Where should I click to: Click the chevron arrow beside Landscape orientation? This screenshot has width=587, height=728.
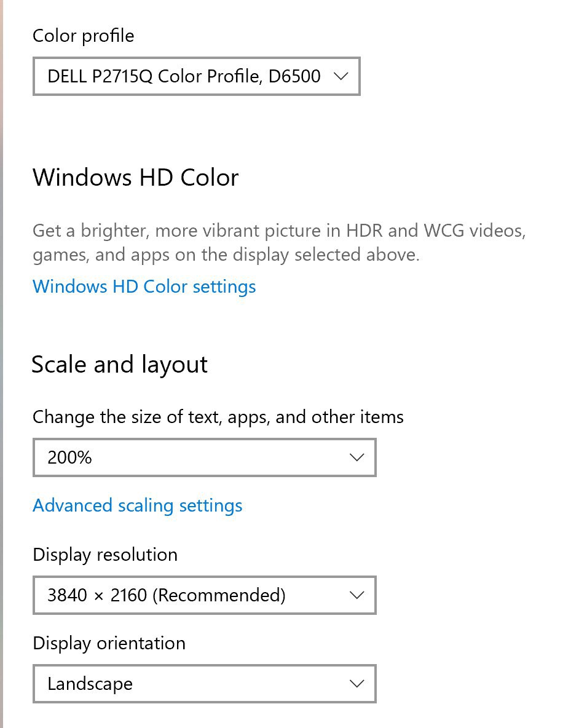tap(357, 684)
